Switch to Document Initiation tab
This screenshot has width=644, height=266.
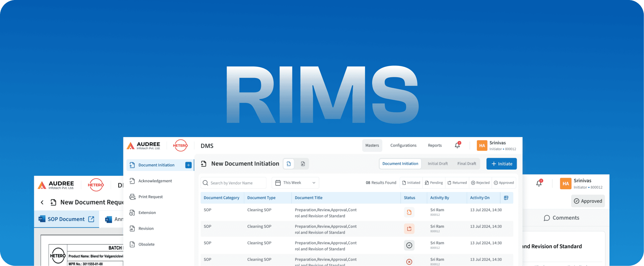pos(400,164)
